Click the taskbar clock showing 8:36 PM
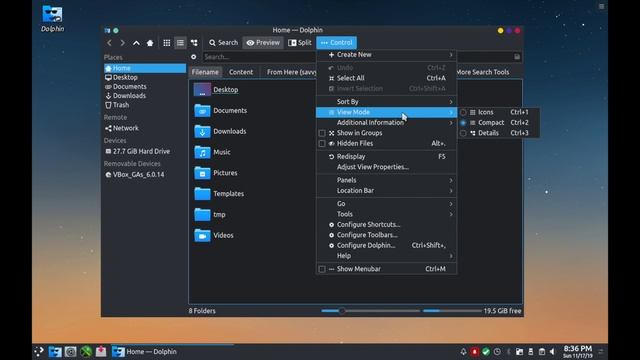 click(x=578, y=351)
